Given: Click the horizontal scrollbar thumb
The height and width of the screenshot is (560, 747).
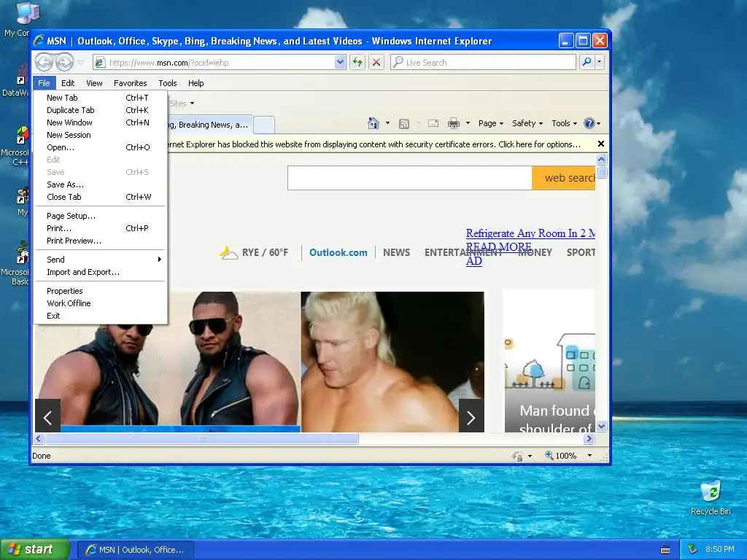Looking at the screenshot, I should click(x=202, y=438).
